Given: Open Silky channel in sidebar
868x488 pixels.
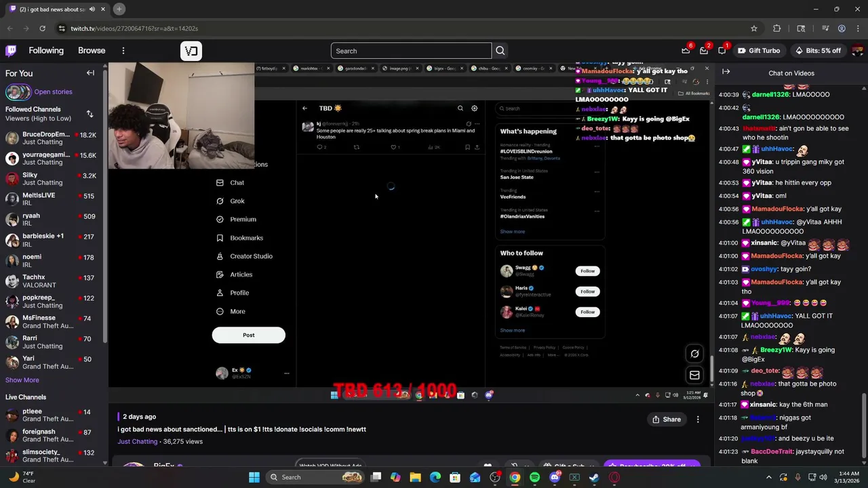Looking at the screenshot, I should coord(51,179).
